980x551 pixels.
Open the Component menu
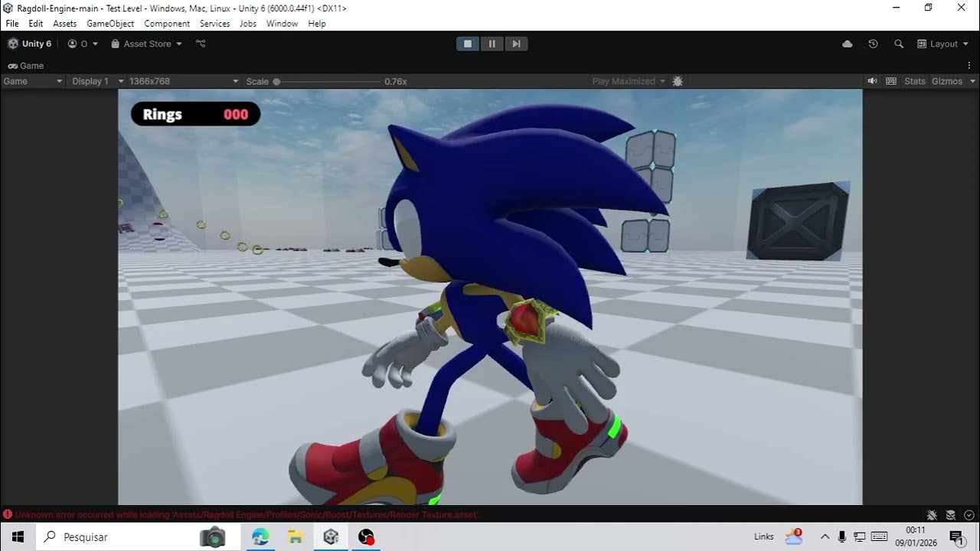coord(167,24)
